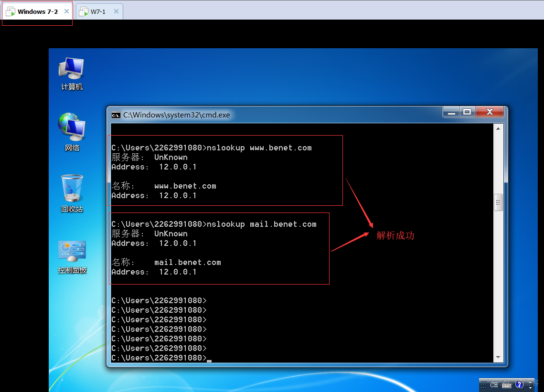Switch to the W7-1 VM tab
Image resolution: width=544 pixels, height=392 pixels.
[98, 11]
